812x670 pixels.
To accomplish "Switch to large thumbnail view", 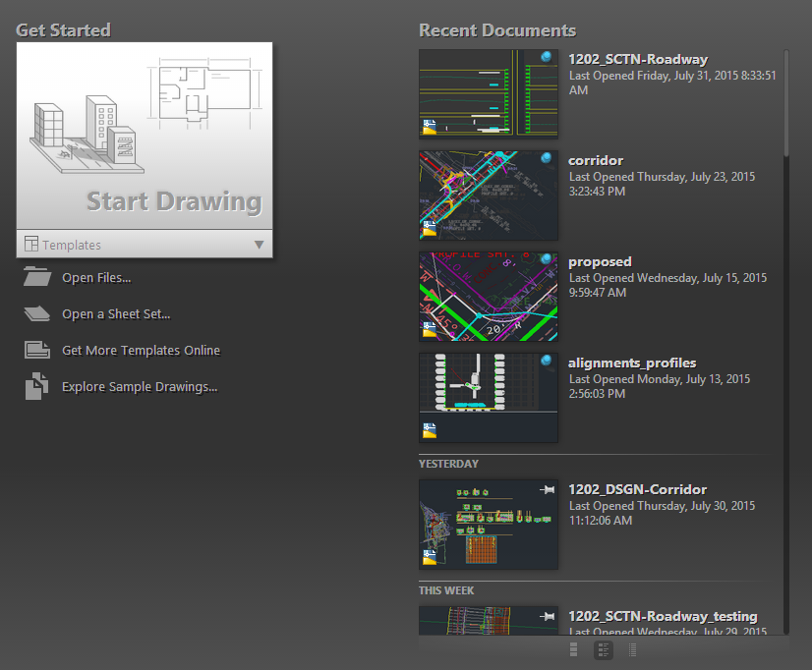I will (573, 649).
